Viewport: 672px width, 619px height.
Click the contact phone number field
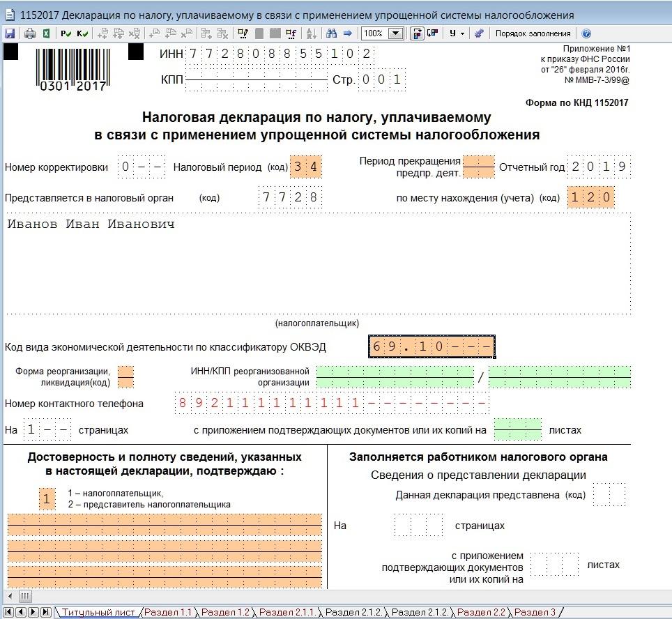[332, 403]
